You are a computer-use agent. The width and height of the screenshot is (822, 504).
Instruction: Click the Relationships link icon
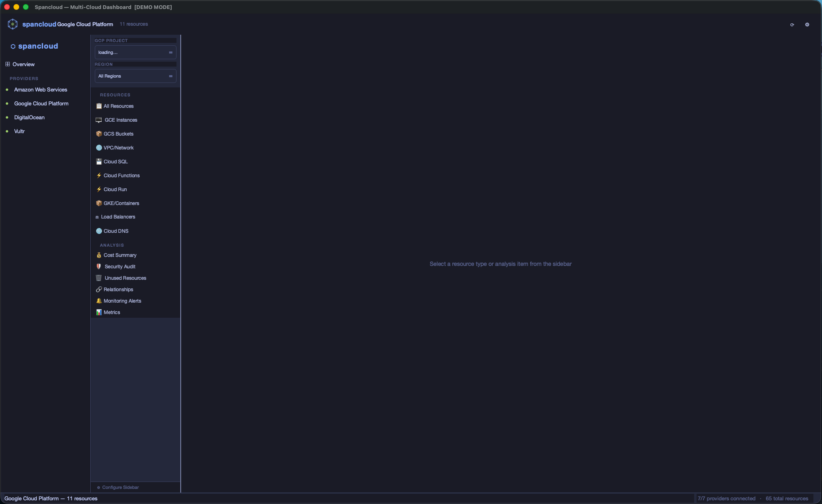click(x=99, y=290)
